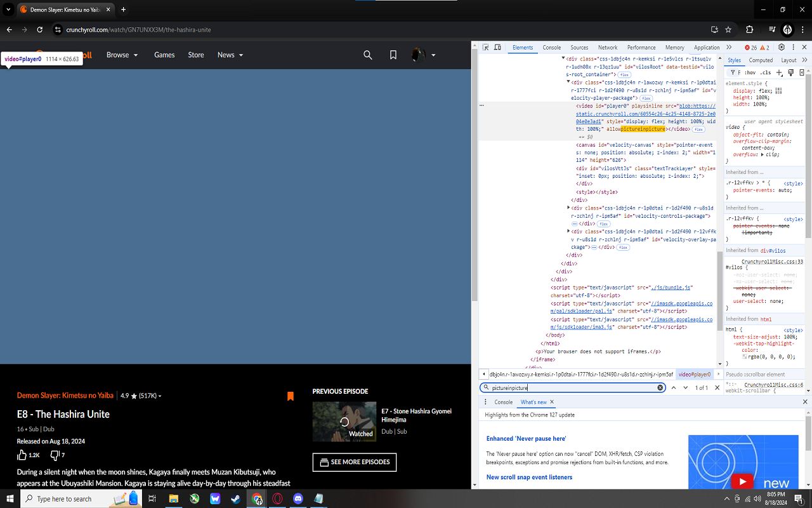The height and width of the screenshot is (508, 812).
Task: Open DevTools settings gear
Action: 782,48
